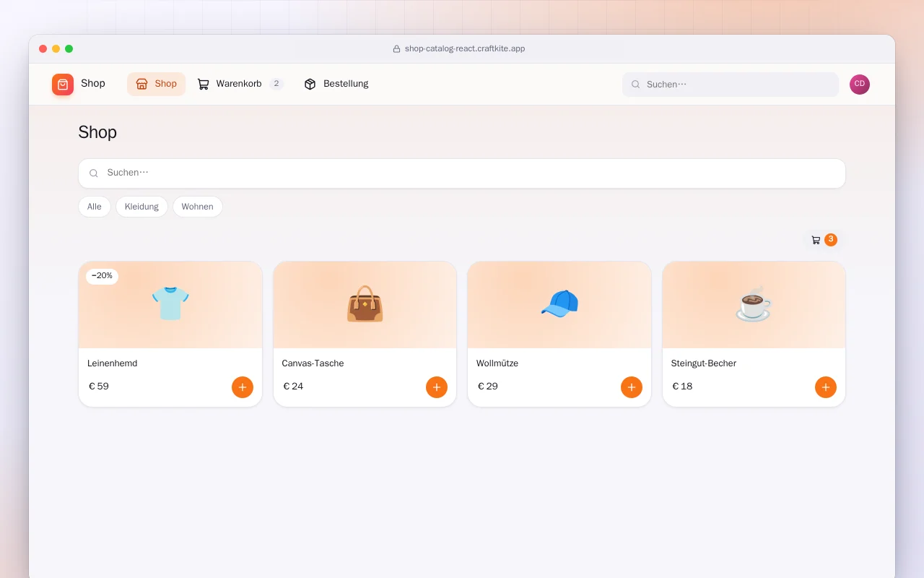
Task: Click the lock icon in address bar
Action: (x=396, y=49)
